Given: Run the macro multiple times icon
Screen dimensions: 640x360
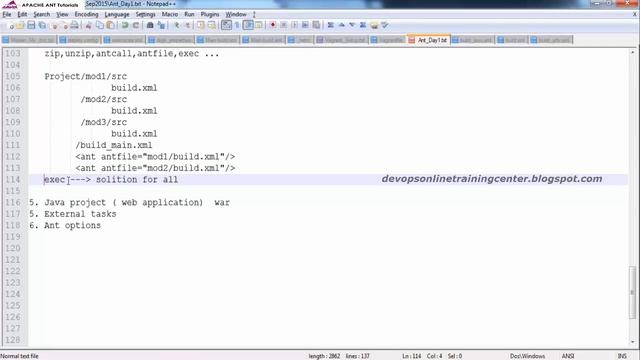Looking at the screenshot, I should click(x=305, y=25).
